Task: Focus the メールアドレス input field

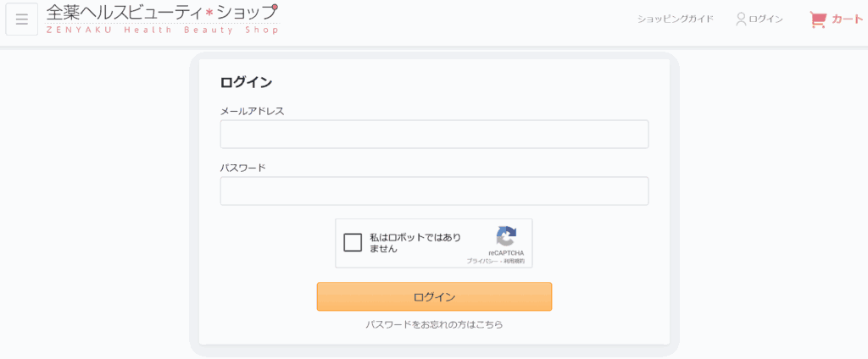Action: (434, 135)
